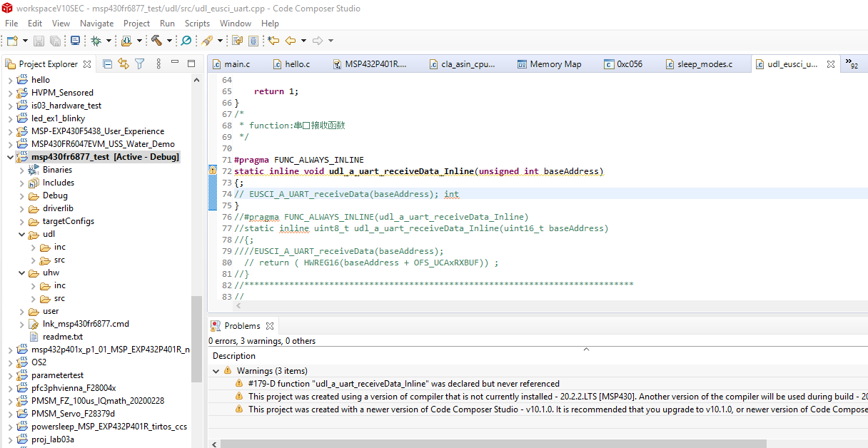The width and height of the screenshot is (868, 448).
Task: Close the udl_eusci_uart editor tab
Action: click(831, 64)
